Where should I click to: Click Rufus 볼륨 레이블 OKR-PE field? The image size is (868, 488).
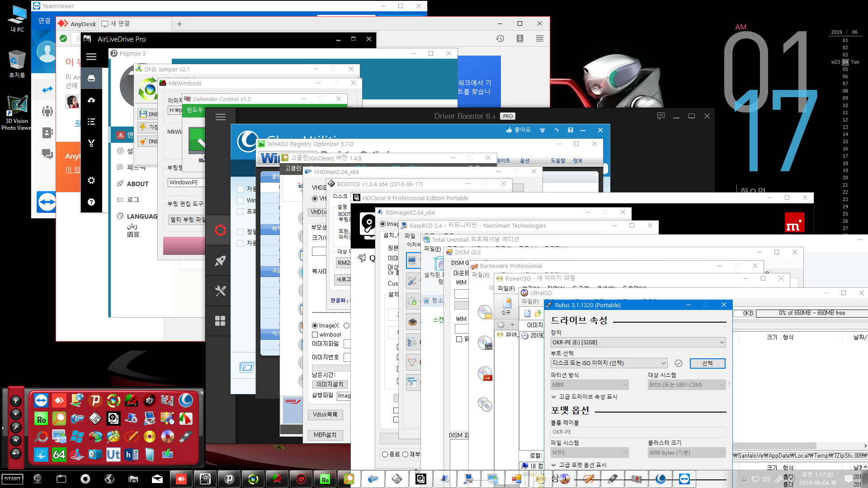[638, 432]
